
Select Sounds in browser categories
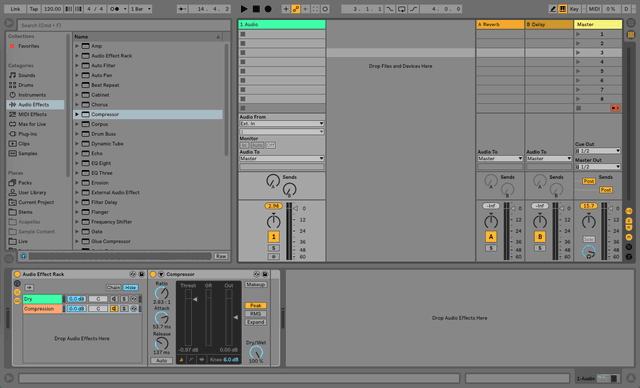27,75
